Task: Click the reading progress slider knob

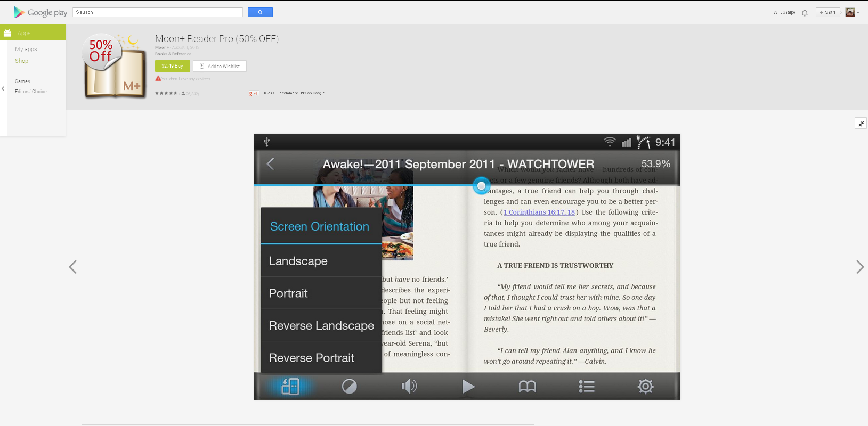Action: (x=481, y=186)
